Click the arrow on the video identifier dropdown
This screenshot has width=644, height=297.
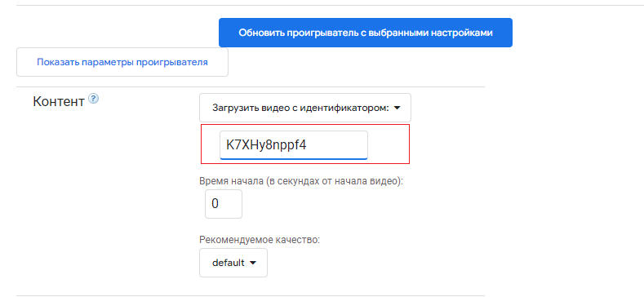click(x=397, y=108)
